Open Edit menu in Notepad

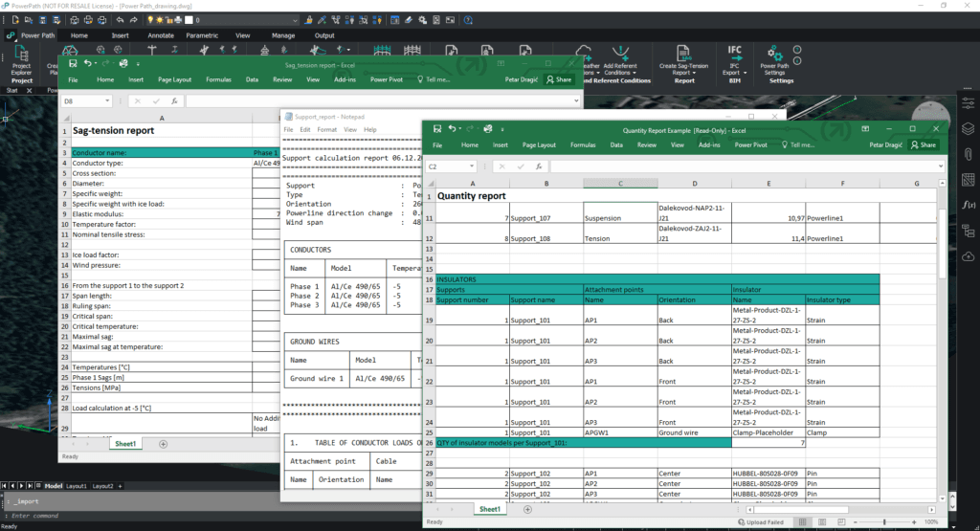tap(305, 130)
